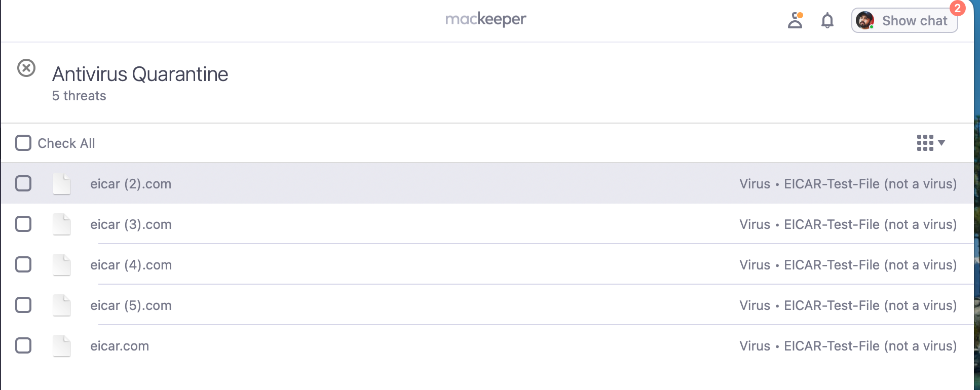The image size is (980, 390).
Task: Click the chat agent avatar picture
Action: pyautogui.click(x=864, y=21)
